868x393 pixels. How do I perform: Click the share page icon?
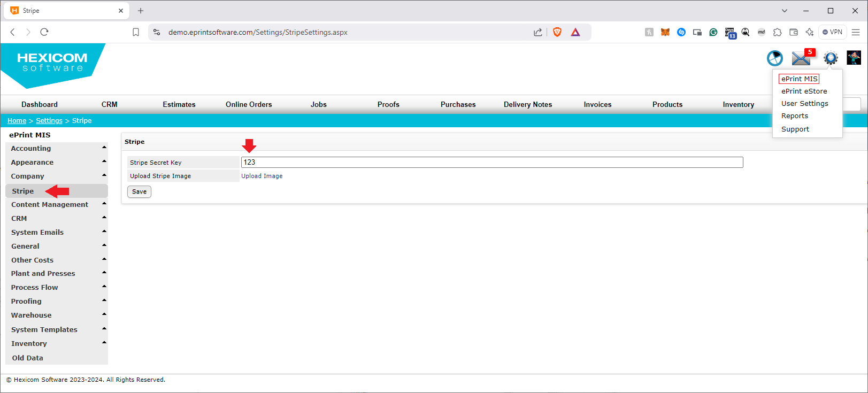(538, 32)
